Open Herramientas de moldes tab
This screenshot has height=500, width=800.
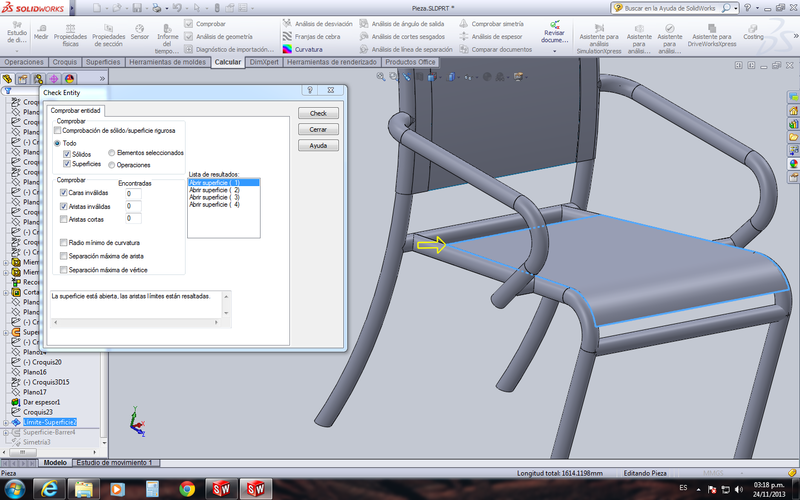tap(167, 62)
